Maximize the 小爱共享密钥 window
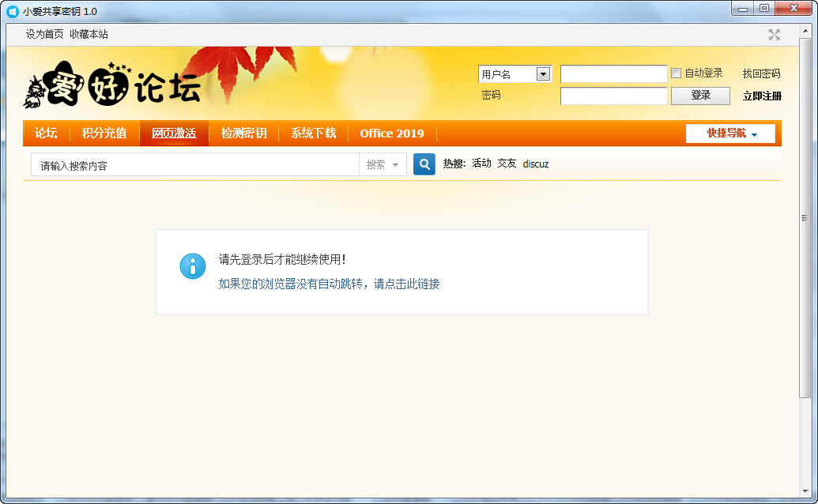This screenshot has height=504, width=818. 764,9
